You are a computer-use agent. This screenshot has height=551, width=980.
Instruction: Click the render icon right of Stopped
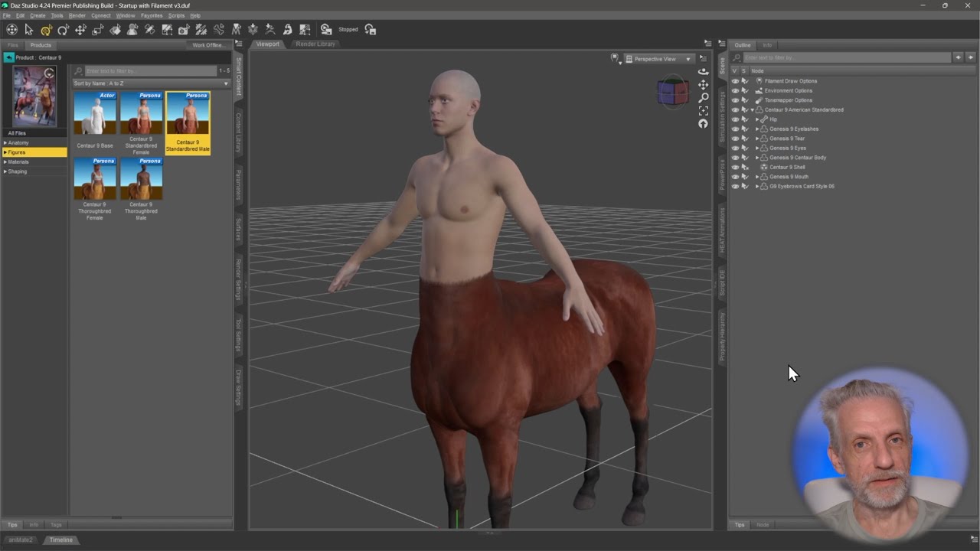point(371,30)
